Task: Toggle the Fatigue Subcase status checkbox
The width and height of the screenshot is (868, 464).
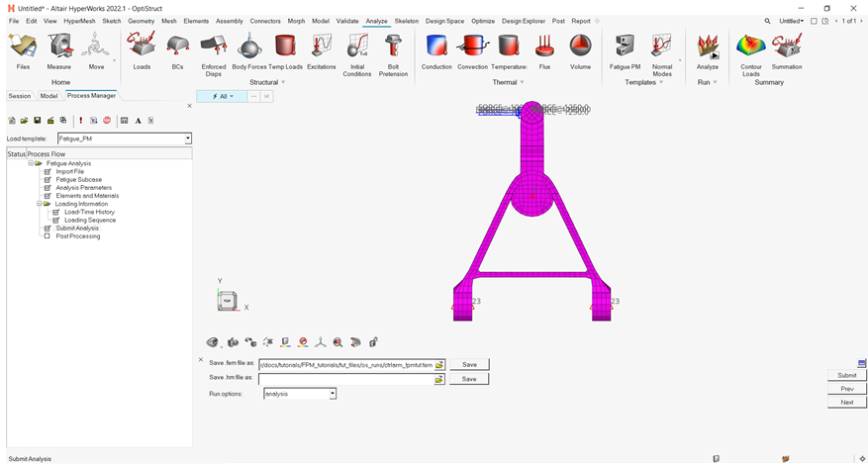Action: [47, 179]
